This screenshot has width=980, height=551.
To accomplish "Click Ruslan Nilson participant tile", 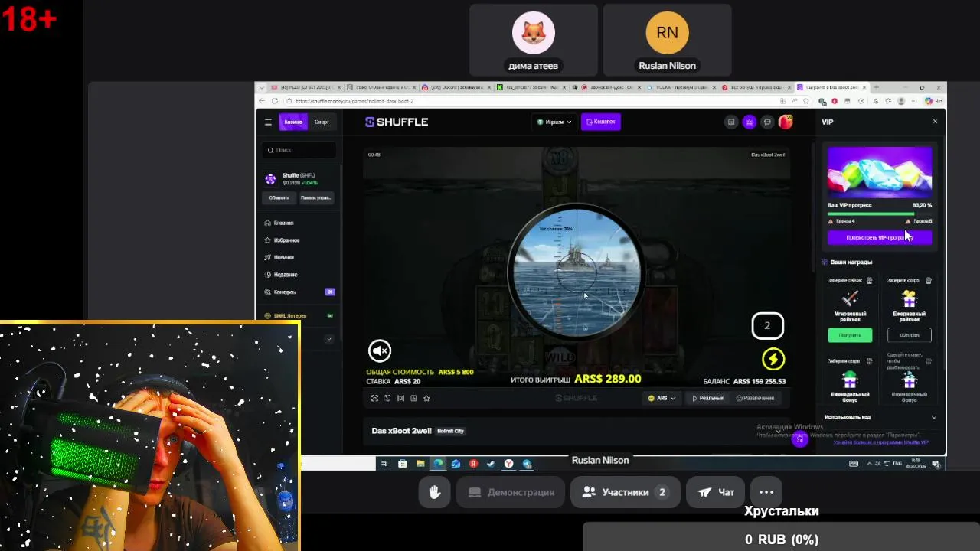I will pyautogui.click(x=667, y=41).
